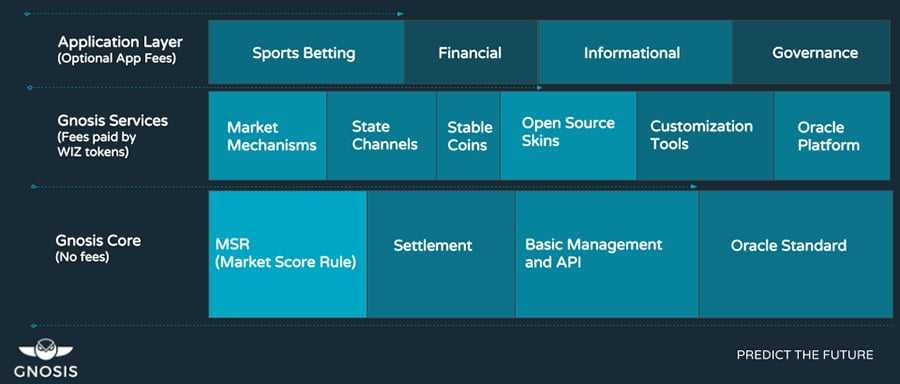Select the Customization Tools tile
The height and width of the screenshot is (384, 900).
coord(705,136)
